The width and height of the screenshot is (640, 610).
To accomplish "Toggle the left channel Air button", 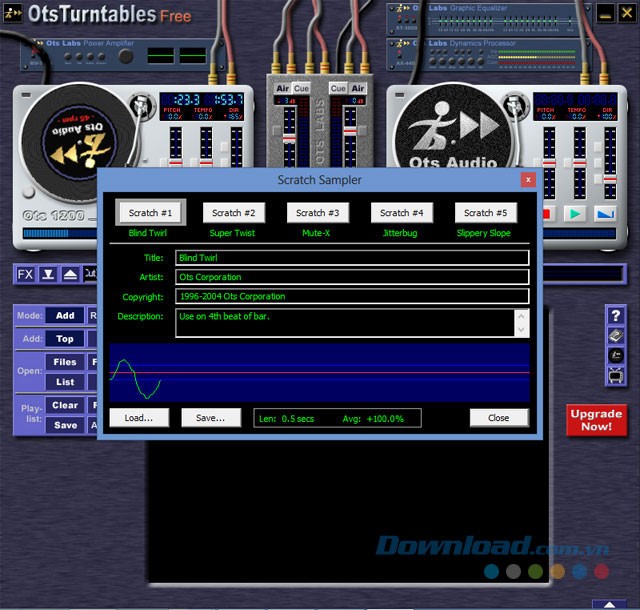I will (282, 89).
